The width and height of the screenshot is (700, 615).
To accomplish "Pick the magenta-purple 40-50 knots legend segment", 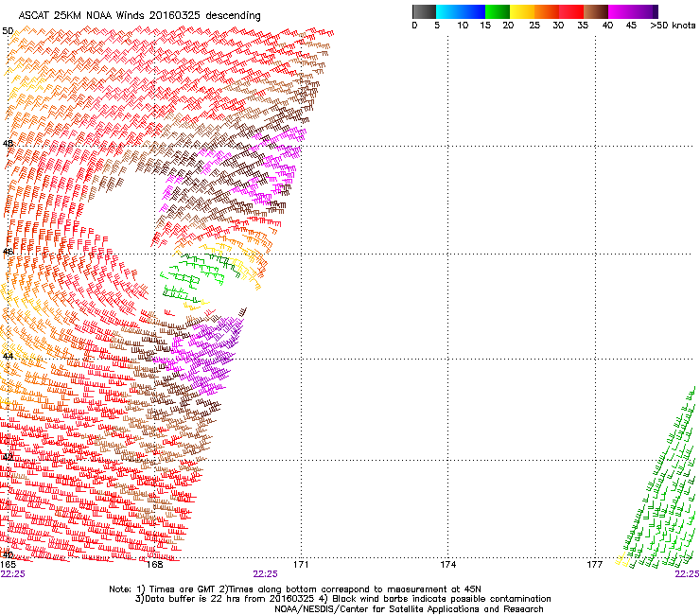I will click(x=633, y=11).
